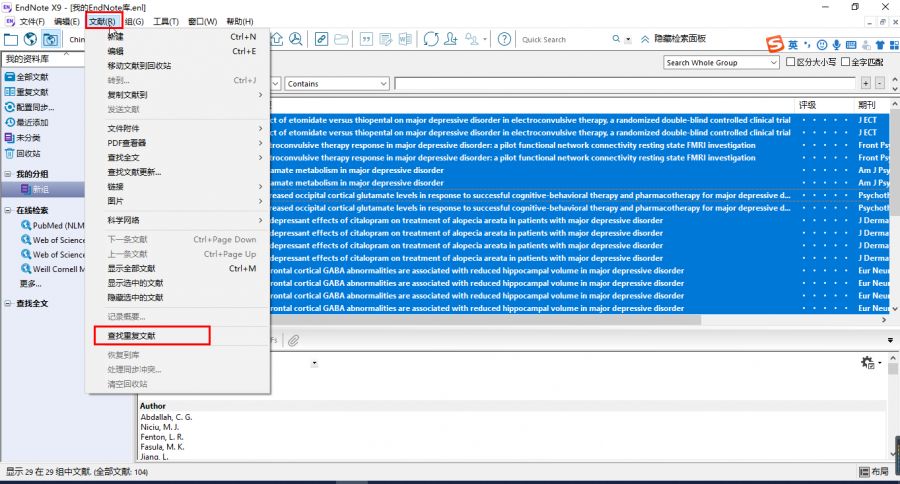Click the gear settings icon in preview panel
900x484 pixels.
[867, 362]
